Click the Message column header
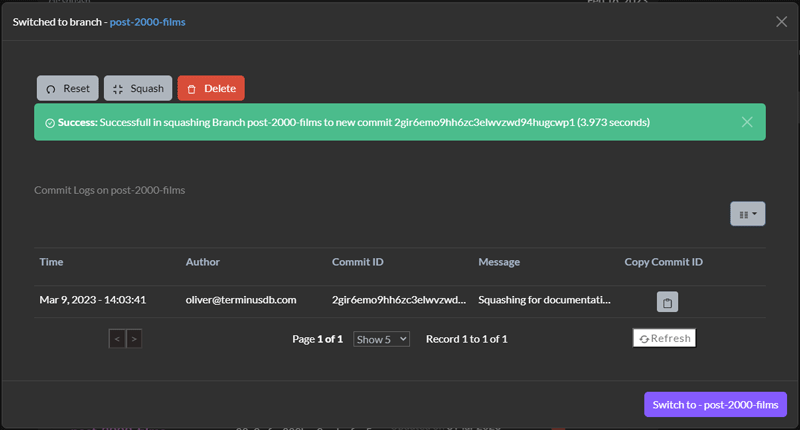800x430 pixels. [x=499, y=262]
